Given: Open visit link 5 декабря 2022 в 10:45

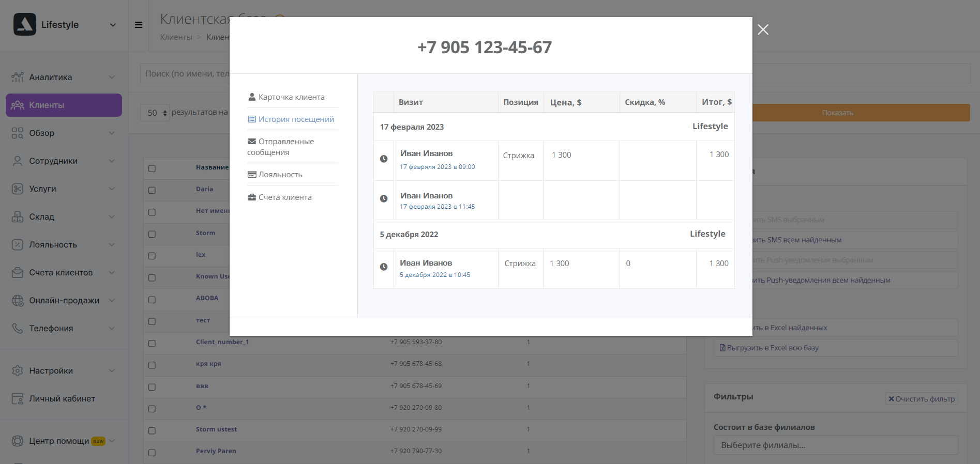Looking at the screenshot, I should click(435, 275).
